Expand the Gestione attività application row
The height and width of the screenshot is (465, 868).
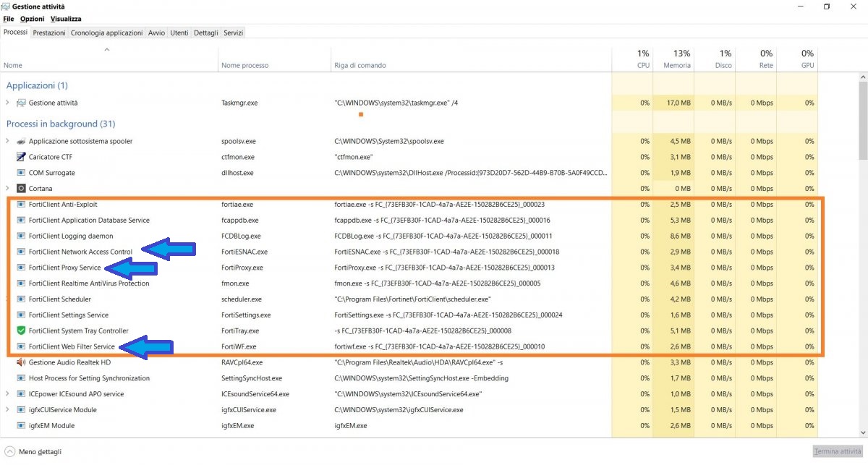(7, 103)
